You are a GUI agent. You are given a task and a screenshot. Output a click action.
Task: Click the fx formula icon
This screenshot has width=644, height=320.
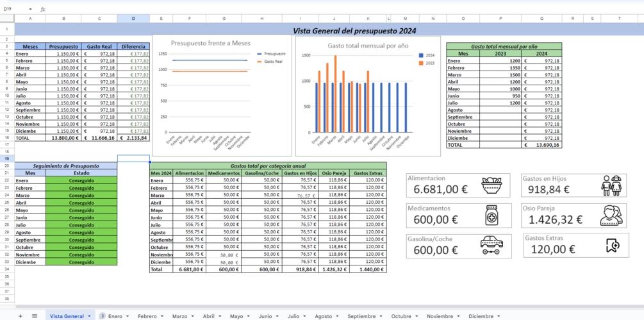click(43, 9)
